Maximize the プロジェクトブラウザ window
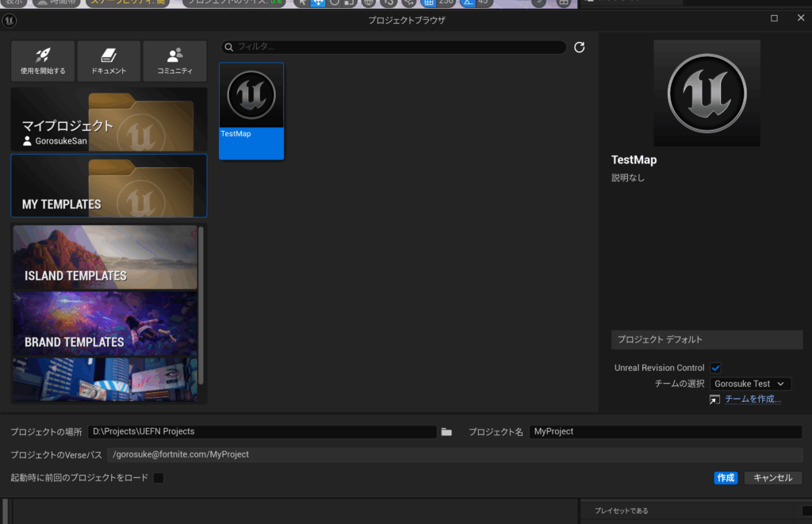 [x=774, y=18]
